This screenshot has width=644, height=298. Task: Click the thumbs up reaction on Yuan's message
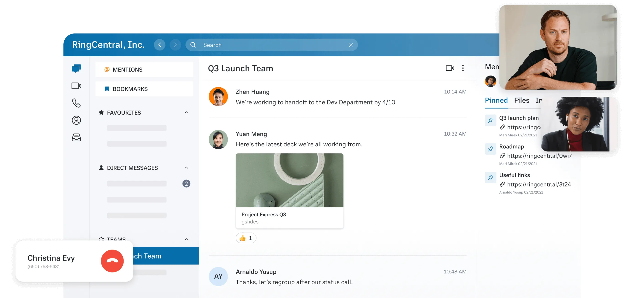pos(246,238)
